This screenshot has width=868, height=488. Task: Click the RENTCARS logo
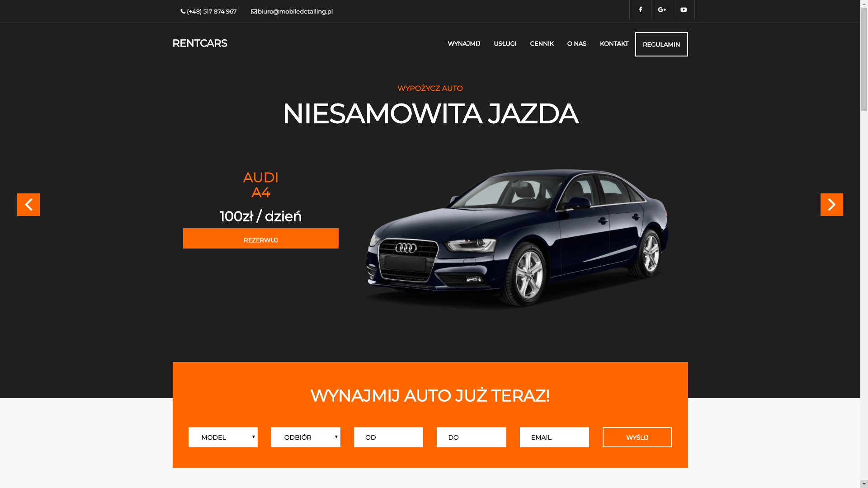click(200, 43)
